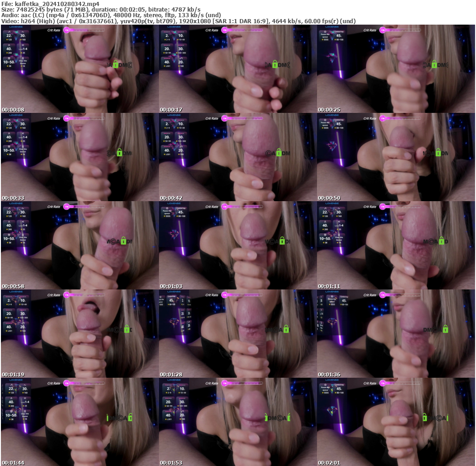
Task: Toggle the Control toy 45s option
Action: click(x=338, y=36)
